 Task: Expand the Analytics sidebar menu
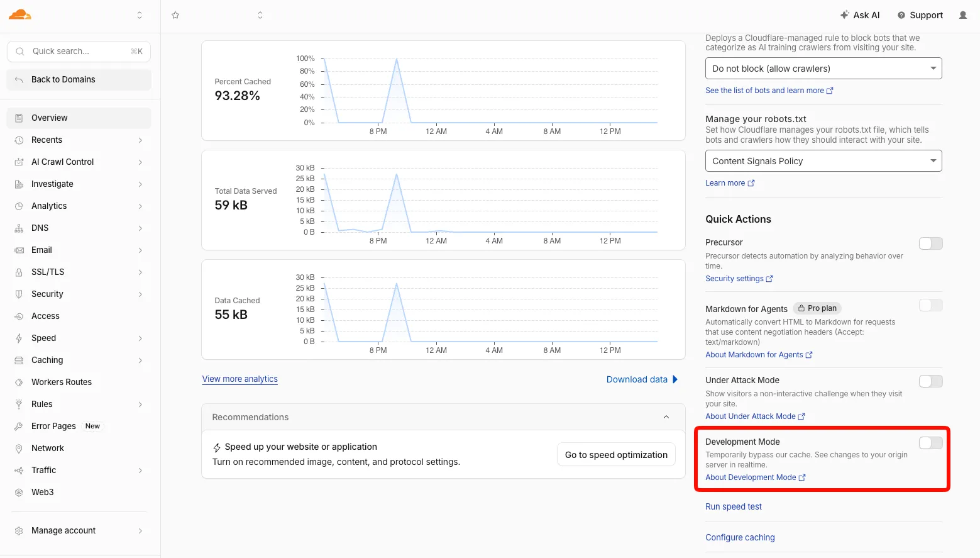pos(140,206)
